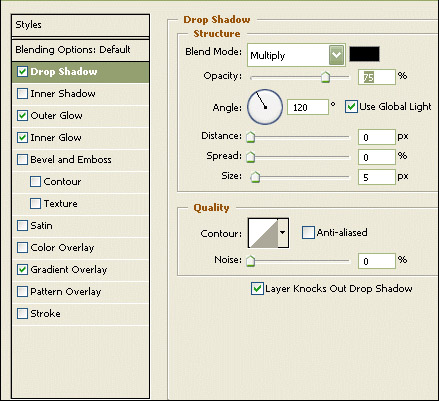Open the Gradient Overlay settings row
439x401 pixels.
click(x=80, y=270)
